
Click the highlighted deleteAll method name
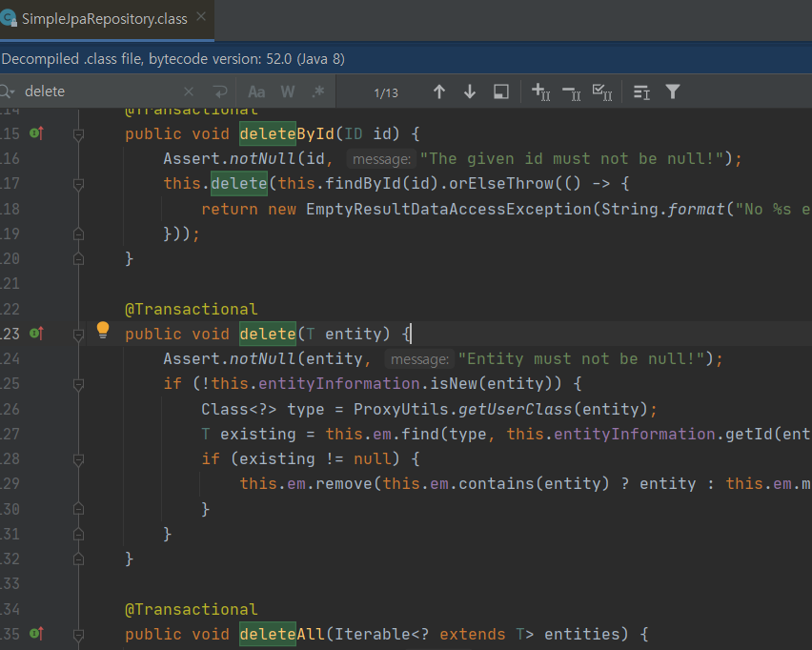(282, 634)
